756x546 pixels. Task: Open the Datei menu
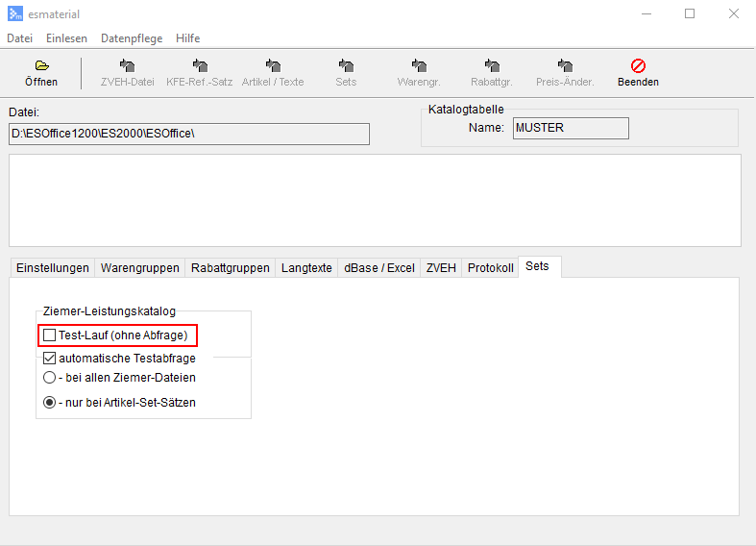pos(20,38)
